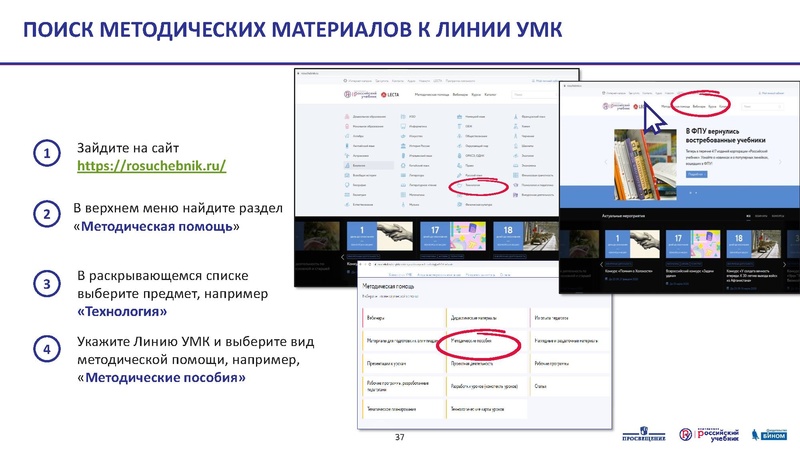Select Экономика in the subject list

pos(529,165)
